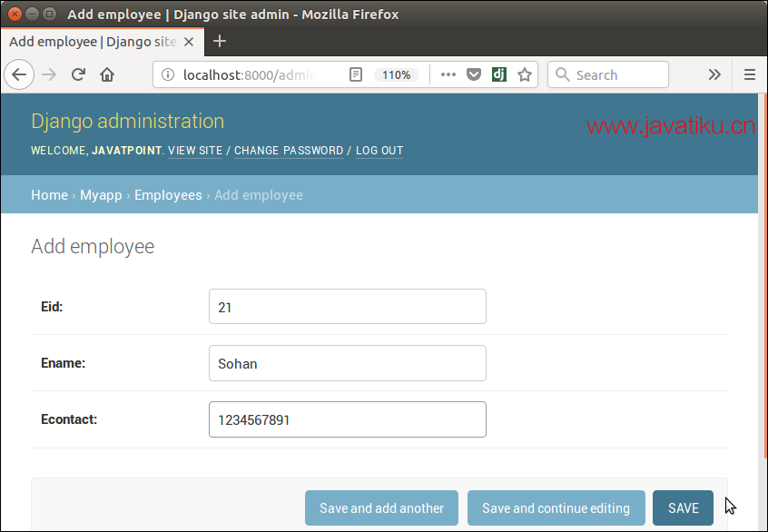Screen dimensions: 768x532
Task: Go to Employees breadcrumb link
Action: tap(168, 195)
